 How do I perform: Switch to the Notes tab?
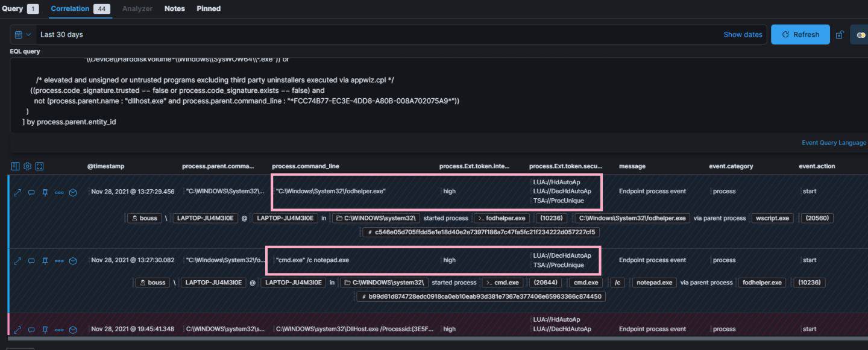[174, 8]
